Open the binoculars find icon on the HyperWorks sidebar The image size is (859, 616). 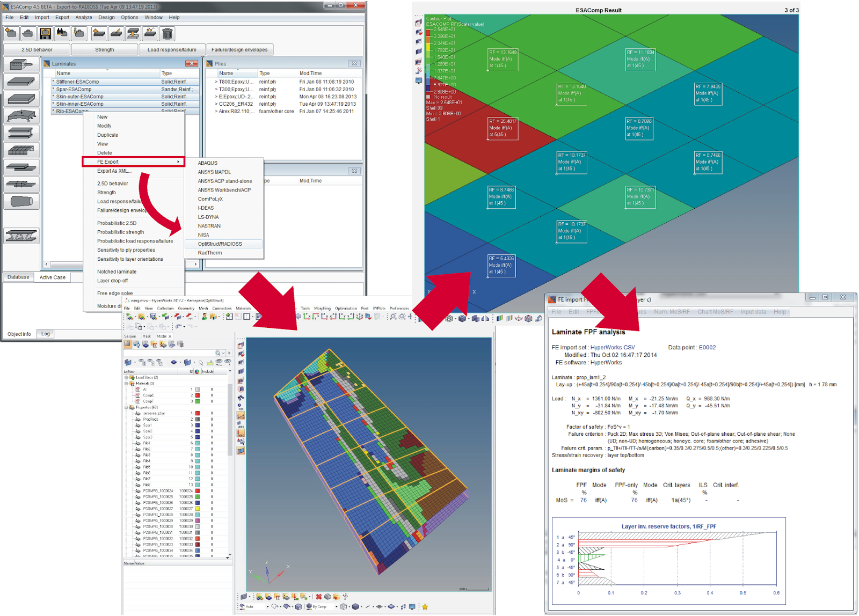tap(241, 397)
